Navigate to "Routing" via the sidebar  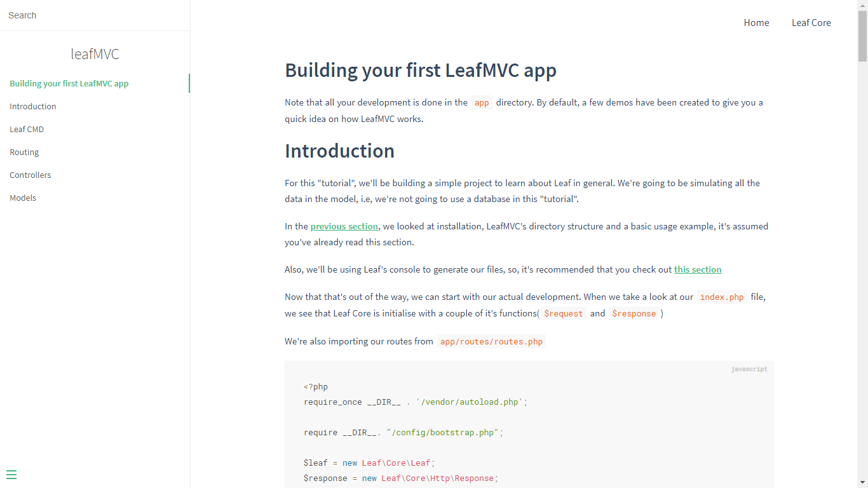pos(24,152)
